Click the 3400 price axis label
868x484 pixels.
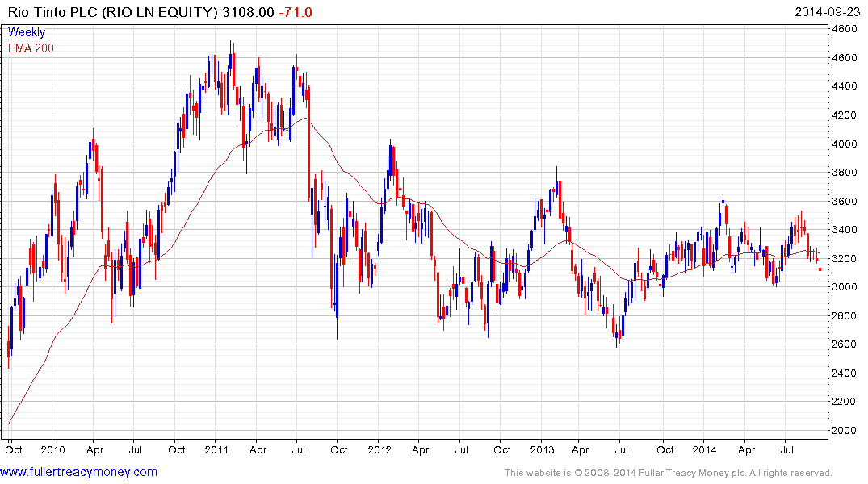tap(845, 230)
